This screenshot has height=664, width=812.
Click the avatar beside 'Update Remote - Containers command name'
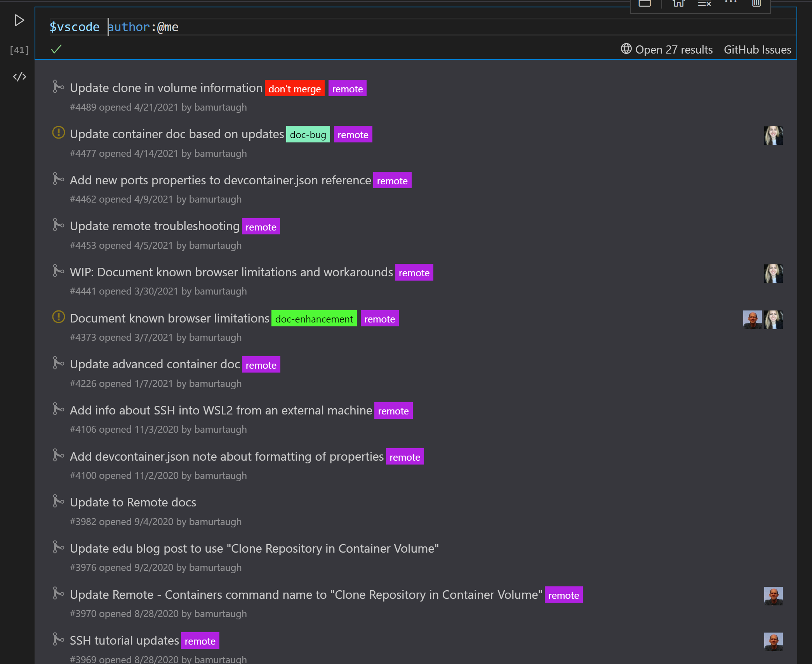click(774, 596)
